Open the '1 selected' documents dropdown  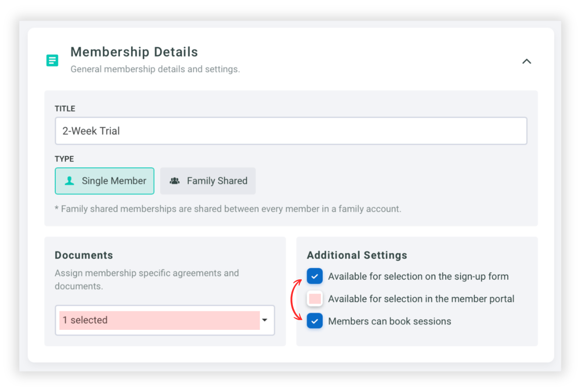pos(165,320)
